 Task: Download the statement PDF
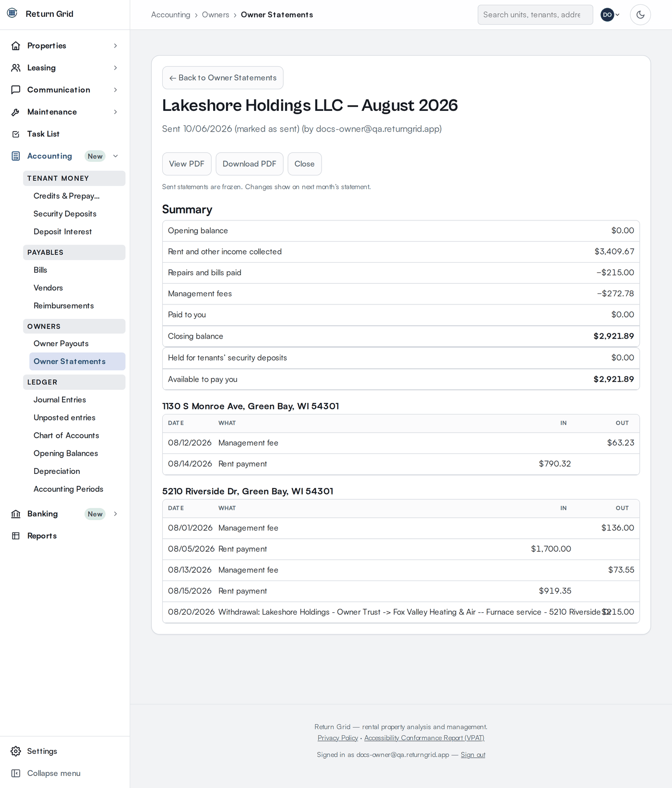[x=250, y=164]
